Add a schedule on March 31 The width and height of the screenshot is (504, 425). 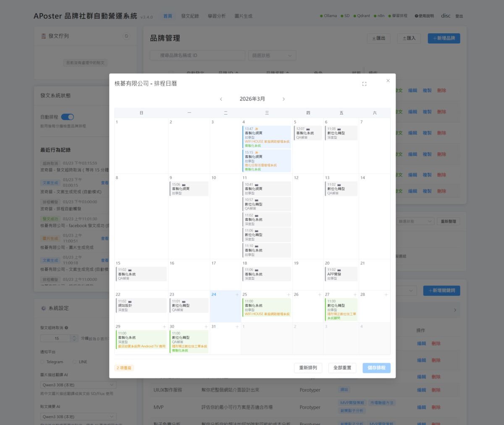[x=237, y=326]
